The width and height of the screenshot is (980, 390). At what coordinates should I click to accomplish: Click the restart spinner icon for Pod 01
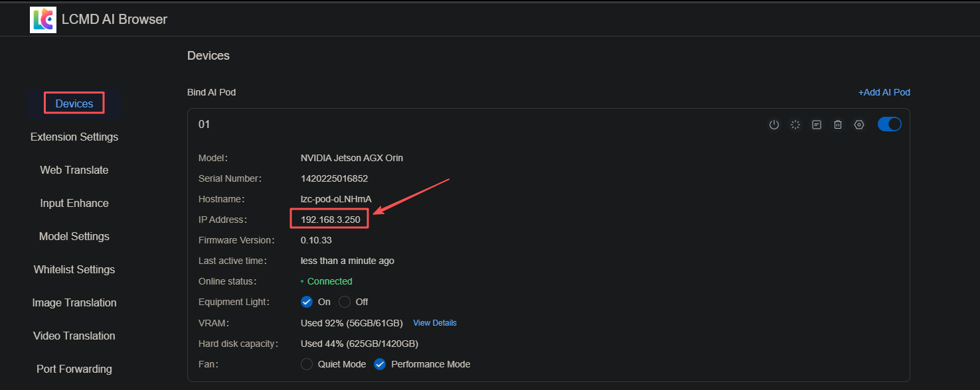(x=795, y=125)
